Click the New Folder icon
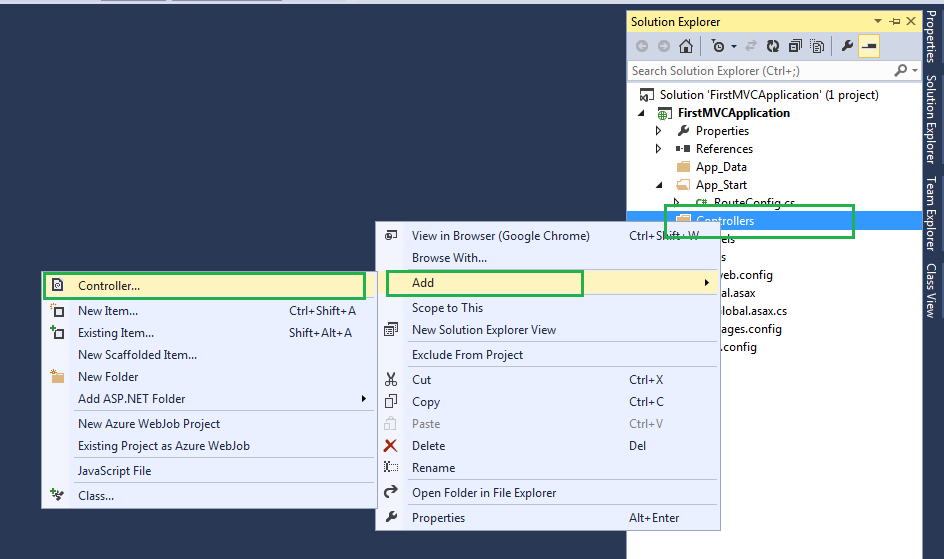Image resolution: width=944 pixels, height=559 pixels. click(x=57, y=377)
